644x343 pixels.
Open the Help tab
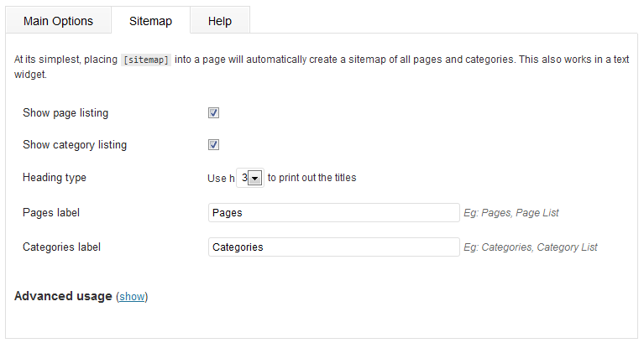tap(219, 21)
